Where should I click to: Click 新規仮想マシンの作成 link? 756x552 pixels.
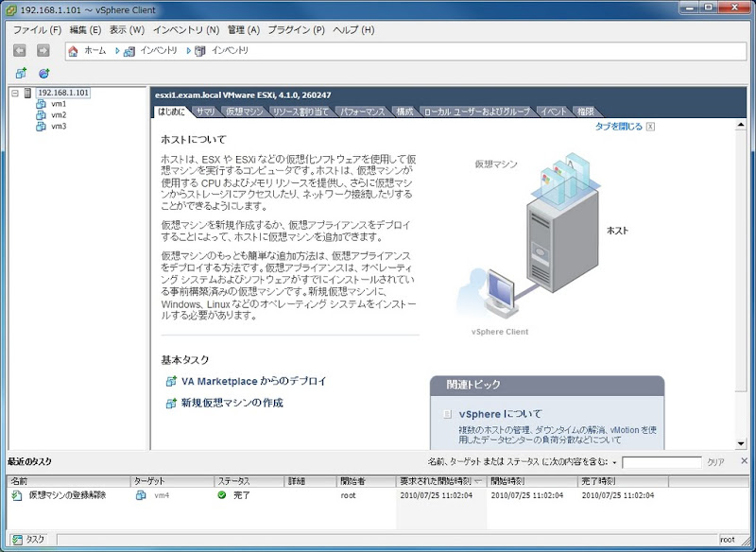pyautogui.click(x=232, y=403)
